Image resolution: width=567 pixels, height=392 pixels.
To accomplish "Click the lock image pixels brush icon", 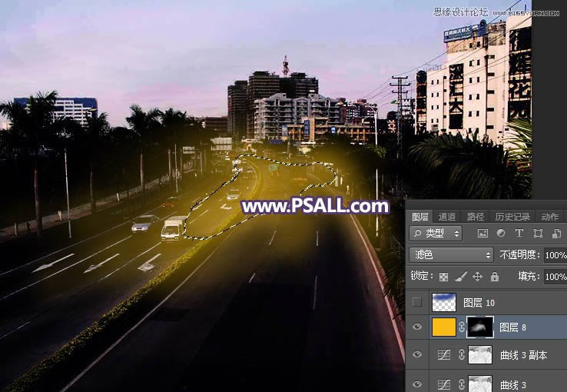I will pos(460,277).
